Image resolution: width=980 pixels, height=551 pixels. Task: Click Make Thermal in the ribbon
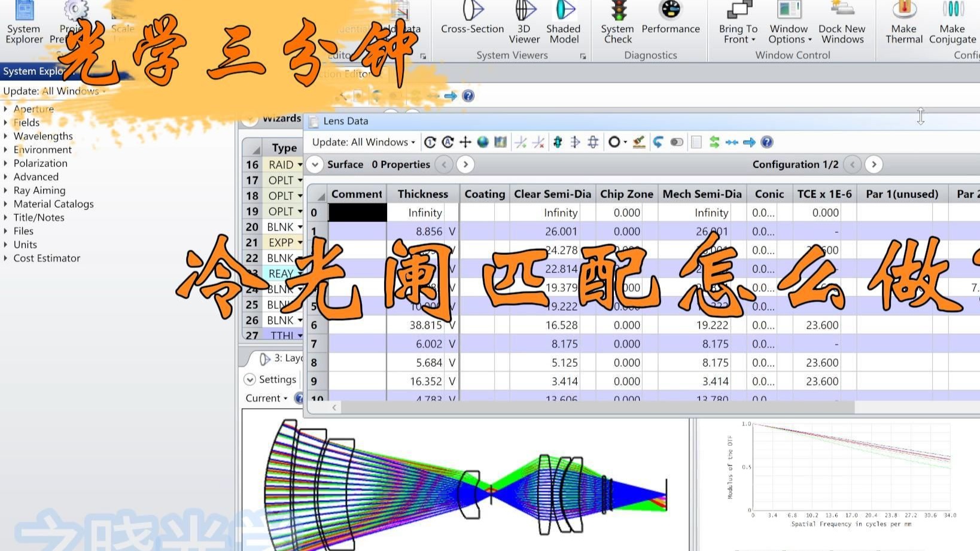903,24
